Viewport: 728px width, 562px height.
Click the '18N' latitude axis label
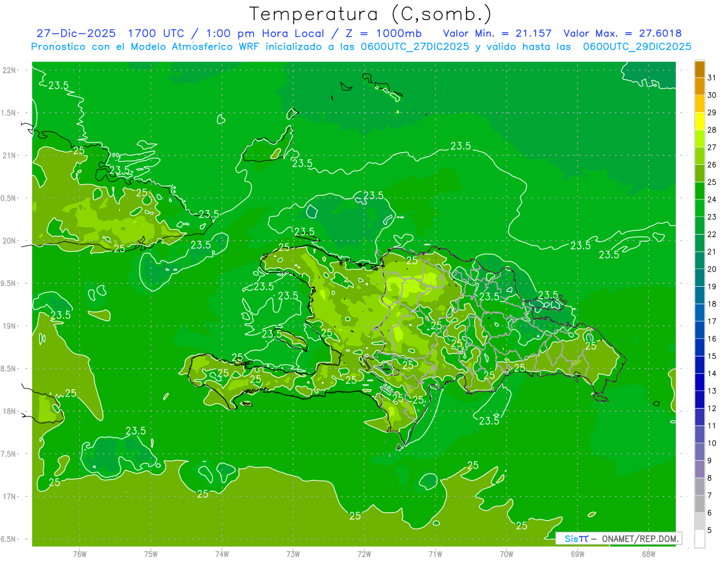click(x=9, y=412)
